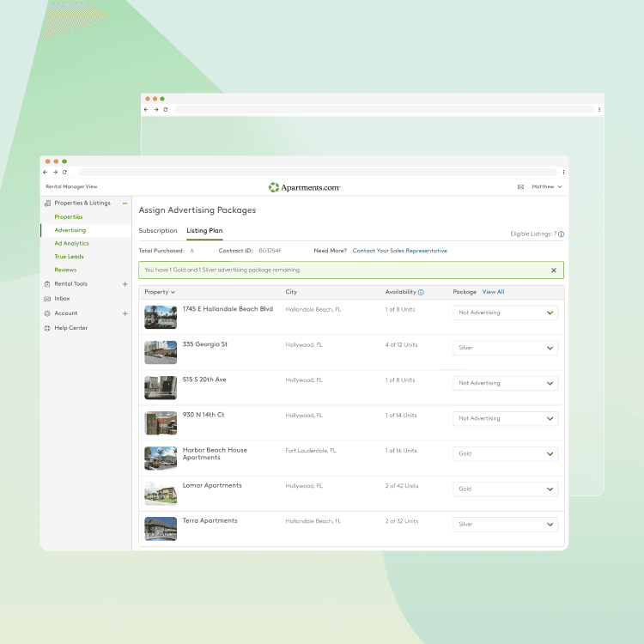Click thumbnail of 1745 E Hallandale Beach Blvd
This screenshot has height=644, width=644.
[x=161, y=317]
